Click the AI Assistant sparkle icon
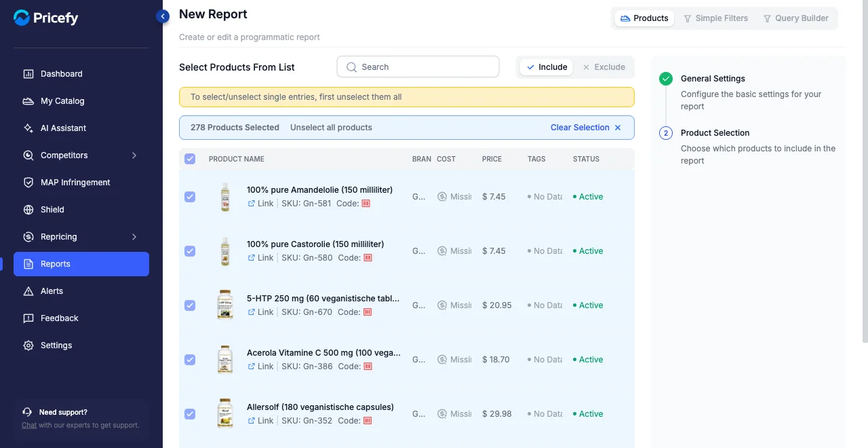 (x=28, y=128)
